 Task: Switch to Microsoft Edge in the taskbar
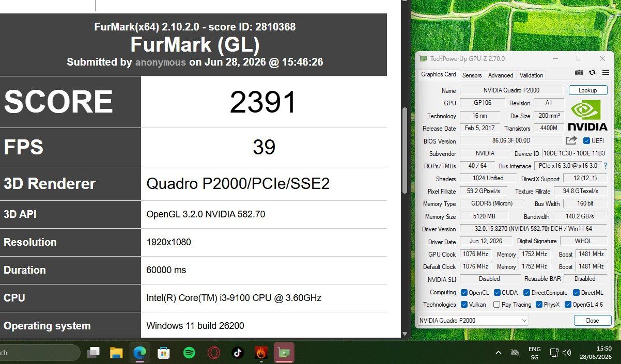pos(139,353)
